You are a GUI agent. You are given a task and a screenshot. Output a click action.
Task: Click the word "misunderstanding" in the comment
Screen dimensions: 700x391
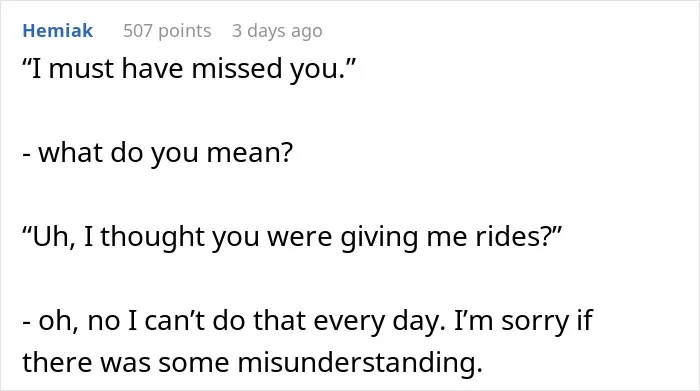click(360, 362)
